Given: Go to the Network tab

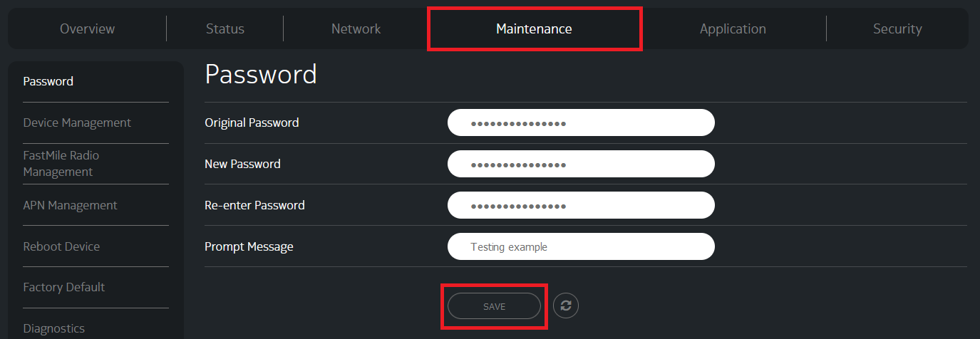Looking at the screenshot, I should coord(356,29).
